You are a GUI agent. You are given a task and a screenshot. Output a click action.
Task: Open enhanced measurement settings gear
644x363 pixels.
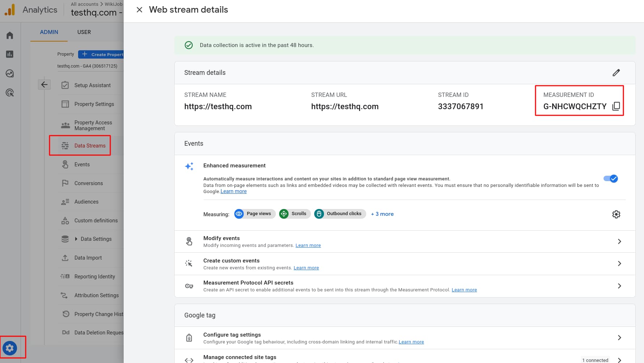click(x=616, y=214)
